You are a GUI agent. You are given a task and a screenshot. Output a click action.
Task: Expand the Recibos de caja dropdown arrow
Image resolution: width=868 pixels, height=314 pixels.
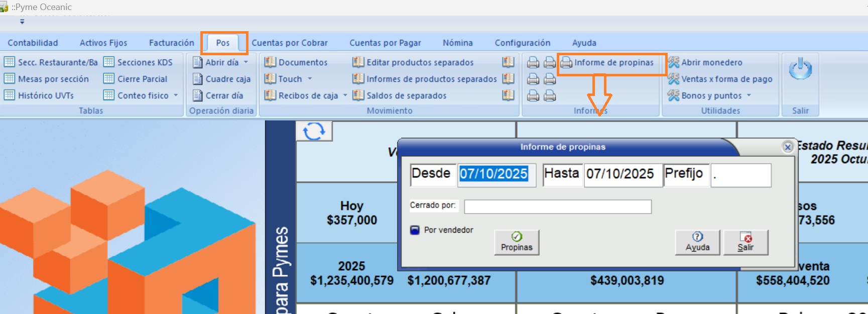pyautogui.click(x=345, y=95)
